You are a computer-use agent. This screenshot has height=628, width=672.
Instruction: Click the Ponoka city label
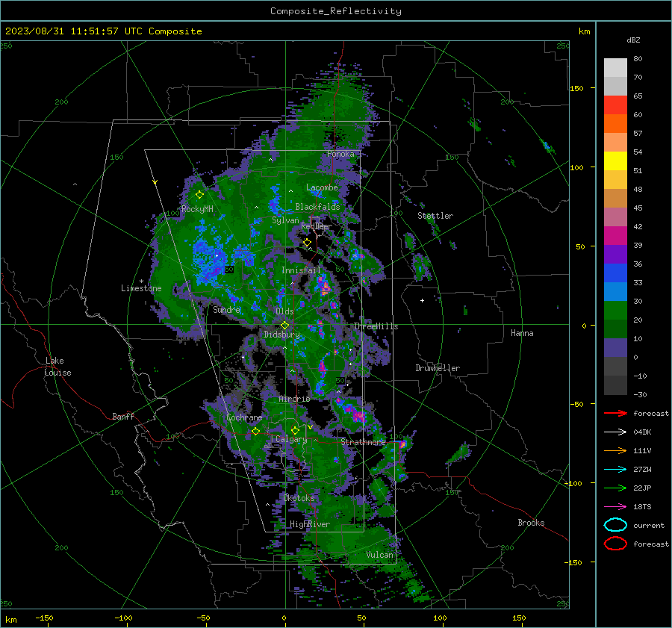pos(340,154)
